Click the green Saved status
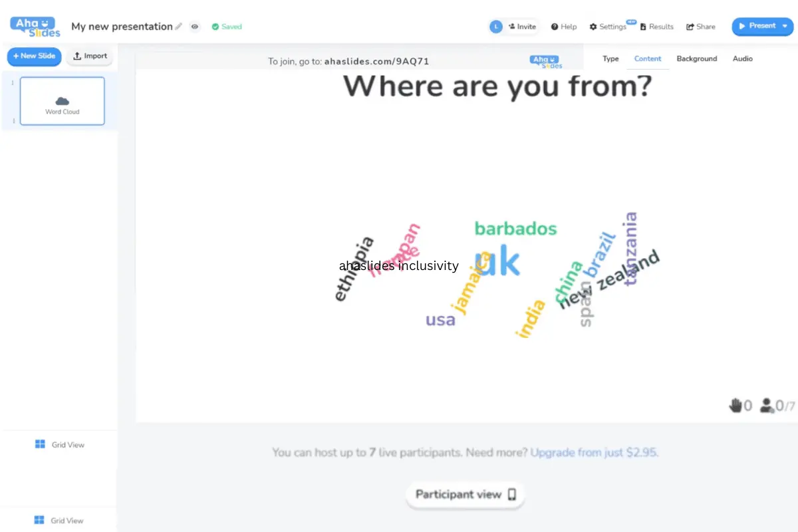 (227, 27)
